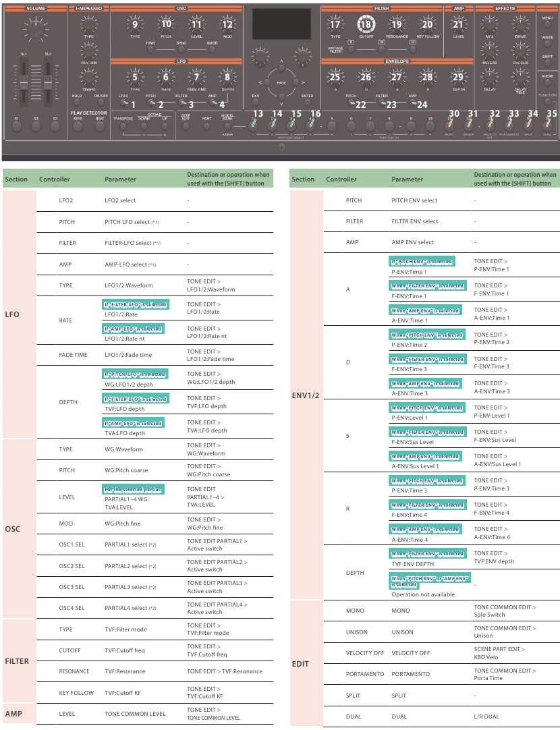The height and width of the screenshot is (730, 560).
Task: Push the STEP EDIT button
Action: click(186, 126)
